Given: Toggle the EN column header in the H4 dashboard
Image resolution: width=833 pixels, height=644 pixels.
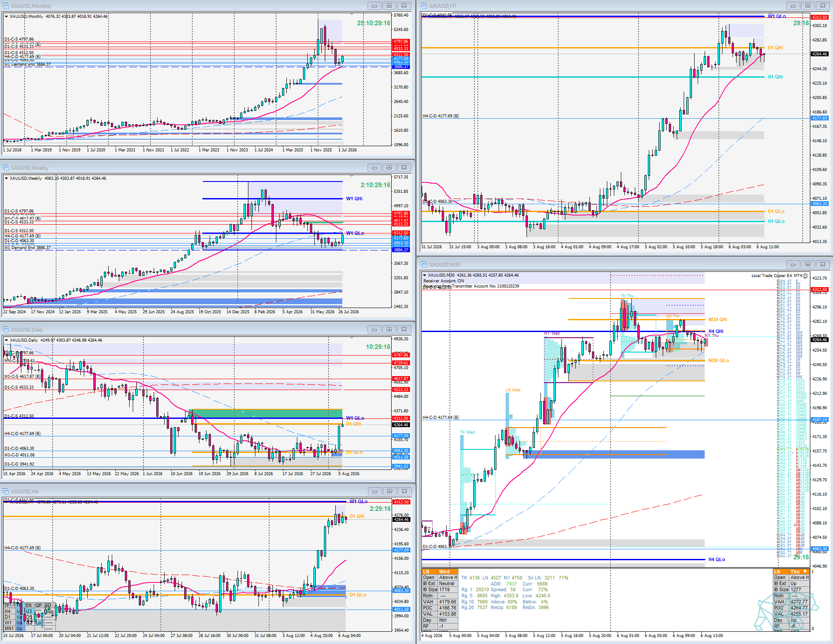Looking at the screenshot, I should [28, 605].
